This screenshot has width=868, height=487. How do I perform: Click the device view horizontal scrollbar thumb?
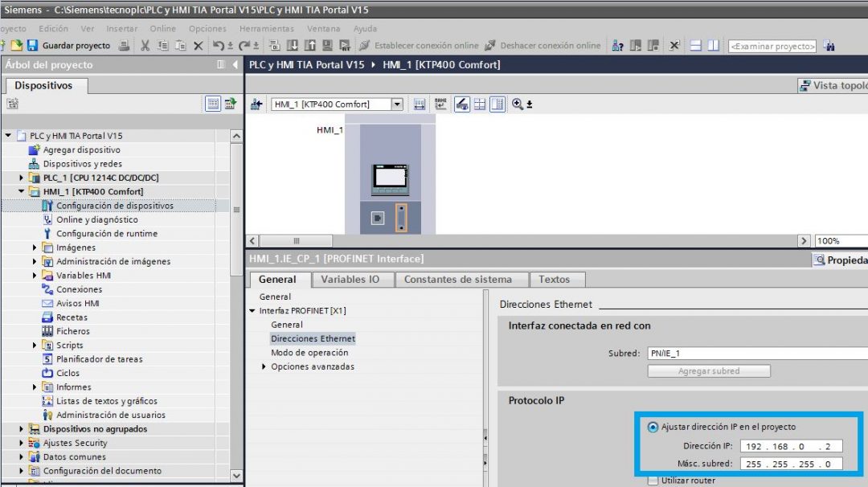[296, 241]
